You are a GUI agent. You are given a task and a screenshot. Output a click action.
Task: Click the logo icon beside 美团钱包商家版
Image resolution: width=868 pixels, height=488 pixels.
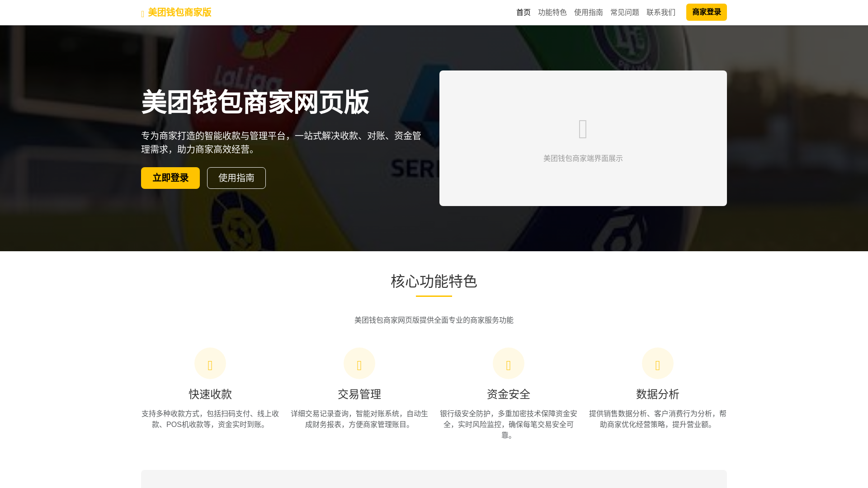(x=143, y=14)
